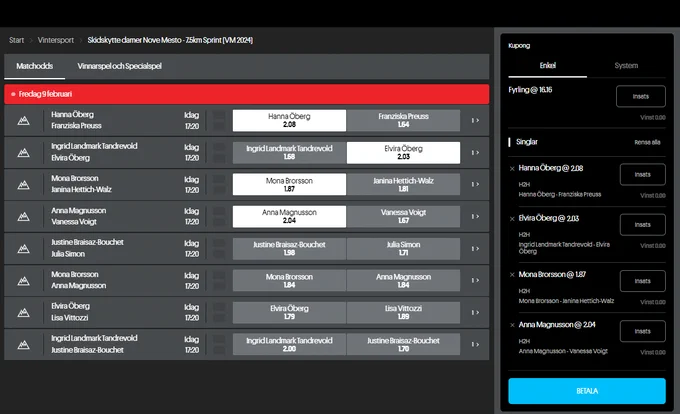Click winter sport icon for Hanna Öberg vs Franziska Preuss
680x414 pixels.
[23, 121]
